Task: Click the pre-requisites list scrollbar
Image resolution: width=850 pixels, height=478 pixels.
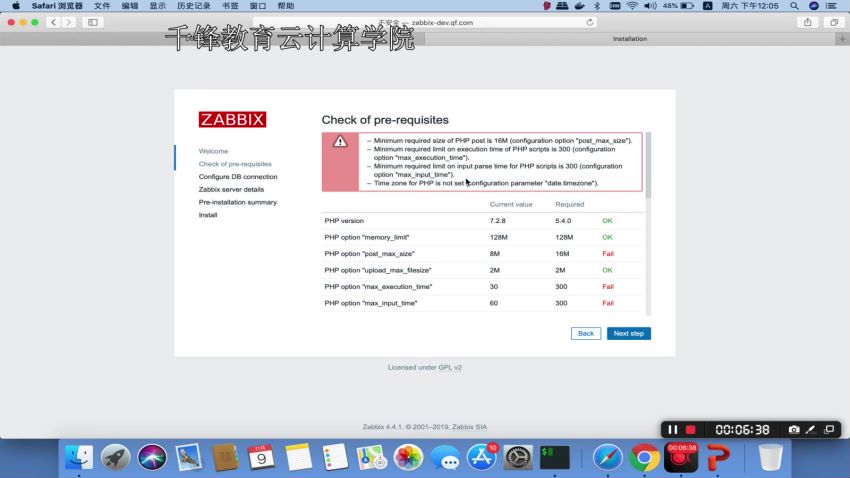Action: click(648, 165)
